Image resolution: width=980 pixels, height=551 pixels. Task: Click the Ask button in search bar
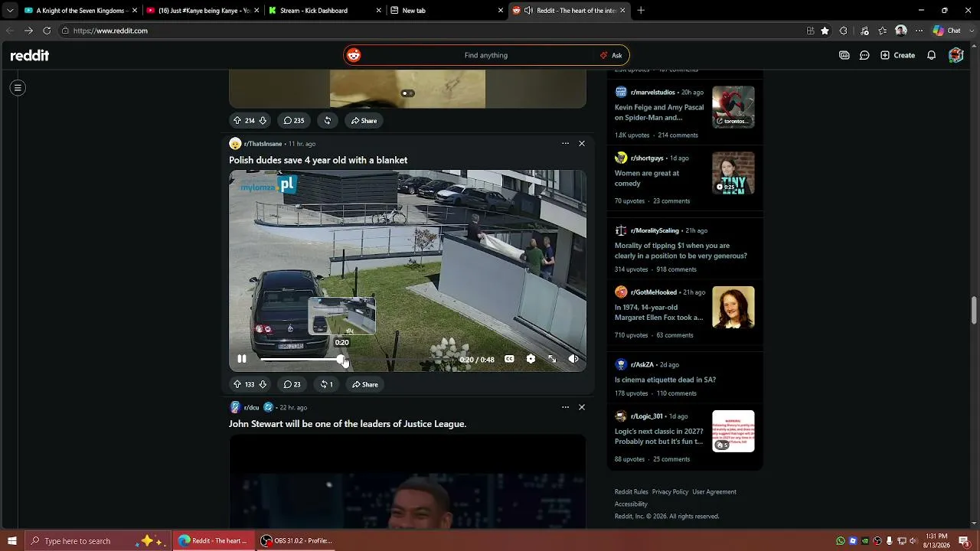pyautogui.click(x=611, y=55)
